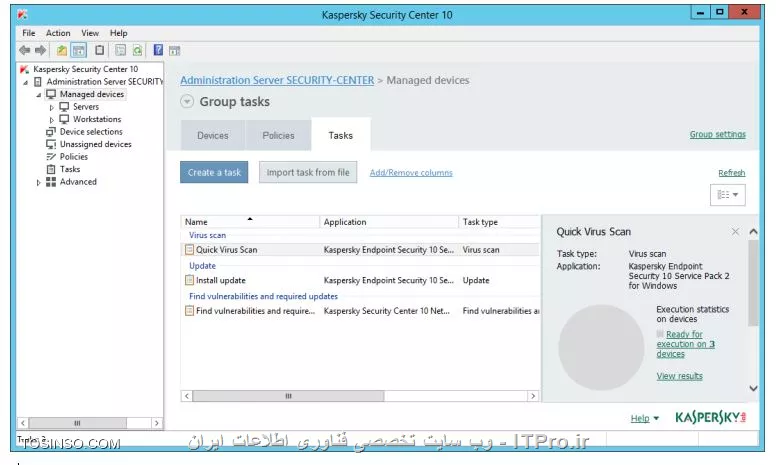776x465 pixels.
Task: Click the console tree scroll left arrow
Action: click(x=23, y=423)
